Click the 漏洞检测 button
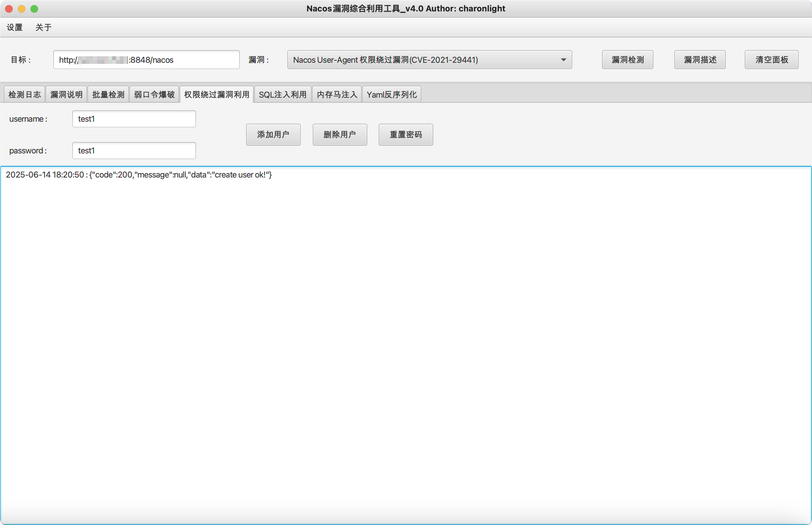The height and width of the screenshot is (525, 812). click(x=627, y=60)
